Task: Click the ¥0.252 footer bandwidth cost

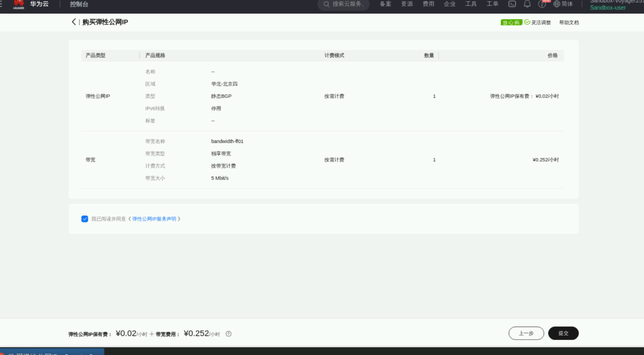Action: 196,333
